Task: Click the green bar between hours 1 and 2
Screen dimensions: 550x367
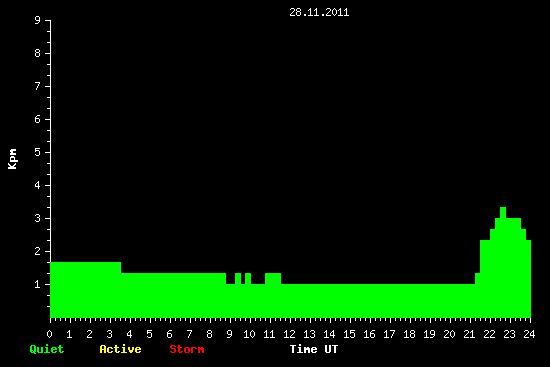Action: (80, 290)
